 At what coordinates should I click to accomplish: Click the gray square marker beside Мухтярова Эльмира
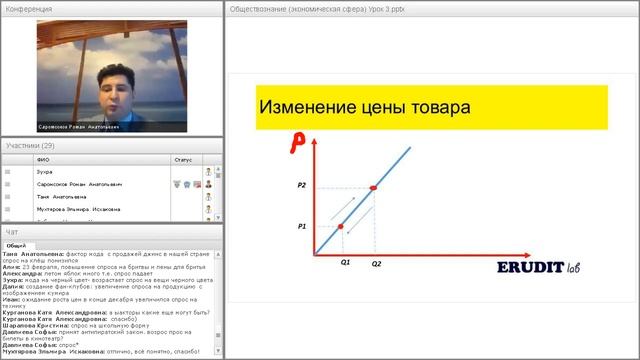point(7,209)
